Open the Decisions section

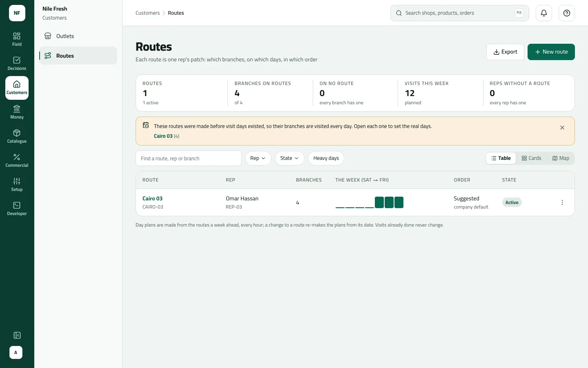point(17,64)
